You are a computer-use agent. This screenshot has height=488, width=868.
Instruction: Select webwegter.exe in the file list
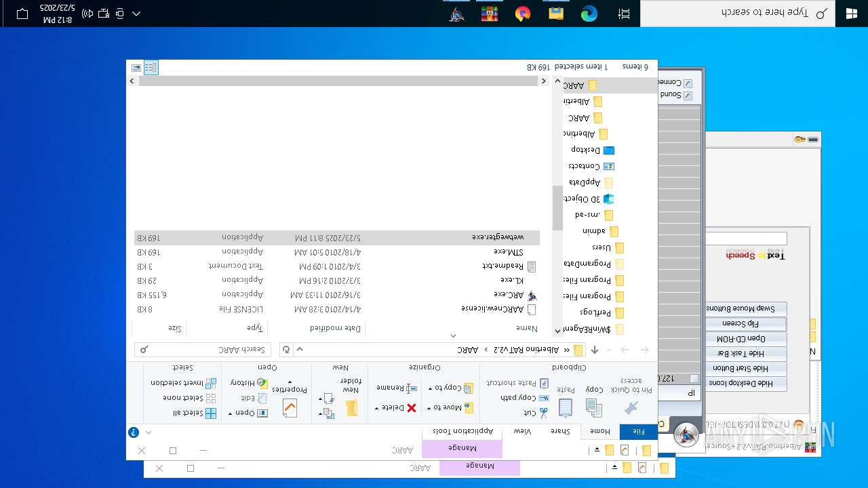click(337, 238)
